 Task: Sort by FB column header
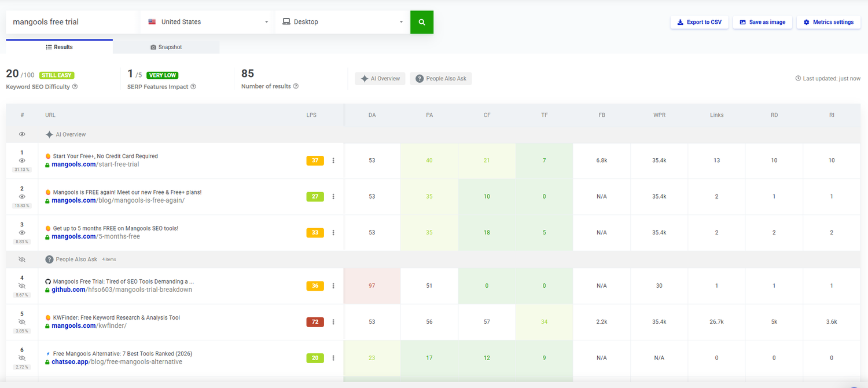coord(602,115)
